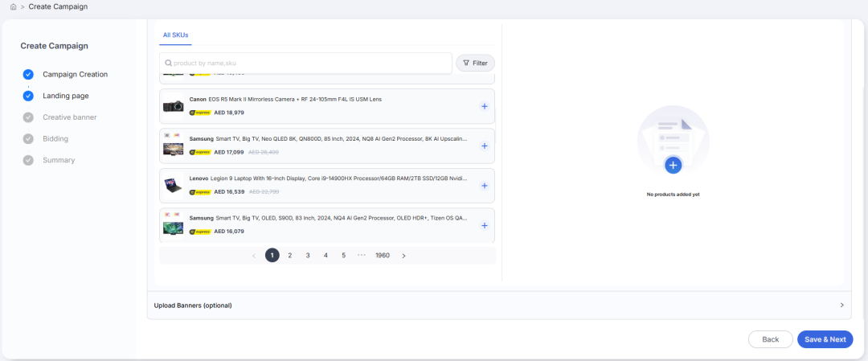Image resolution: width=868 pixels, height=361 pixels.
Task: Open the Canon camera thumbnail
Action: [x=174, y=106]
